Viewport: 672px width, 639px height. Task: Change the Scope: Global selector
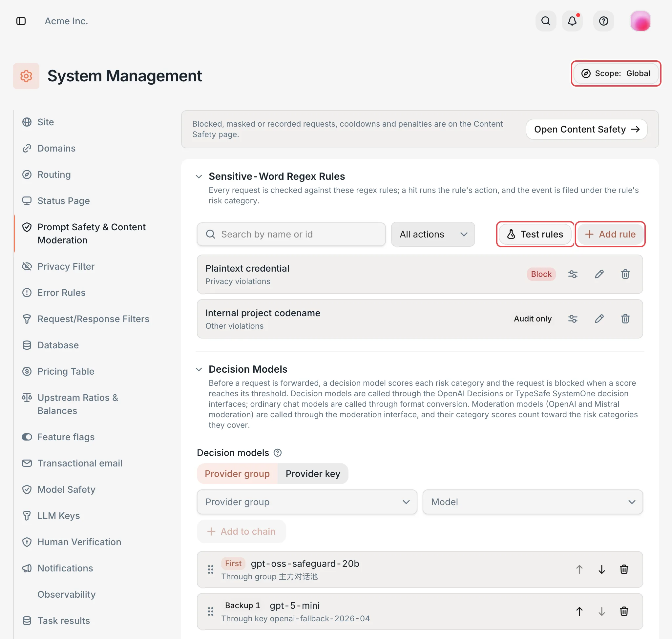point(616,73)
